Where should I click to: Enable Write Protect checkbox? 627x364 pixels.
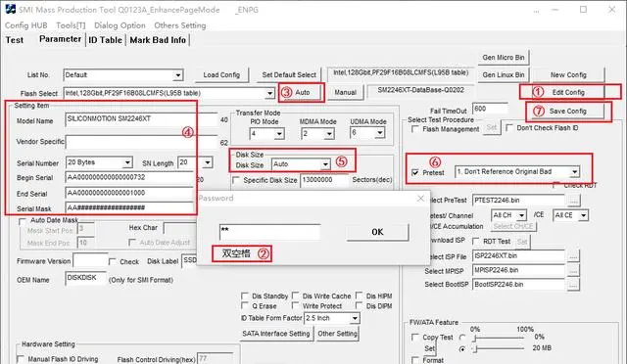click(x=295, y=306)
